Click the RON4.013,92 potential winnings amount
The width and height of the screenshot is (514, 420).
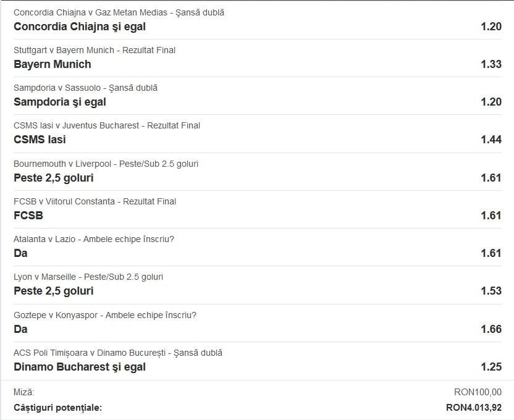click(x=473, y=408)
